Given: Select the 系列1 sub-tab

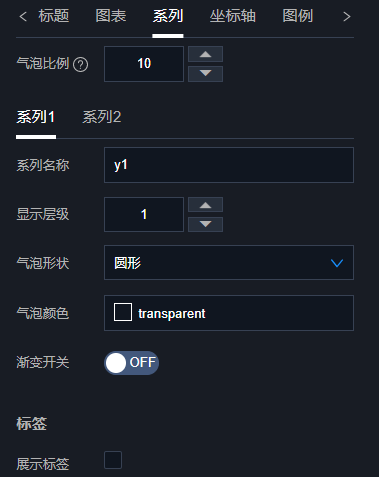Looking at the screenshot, I should (36, 117).
